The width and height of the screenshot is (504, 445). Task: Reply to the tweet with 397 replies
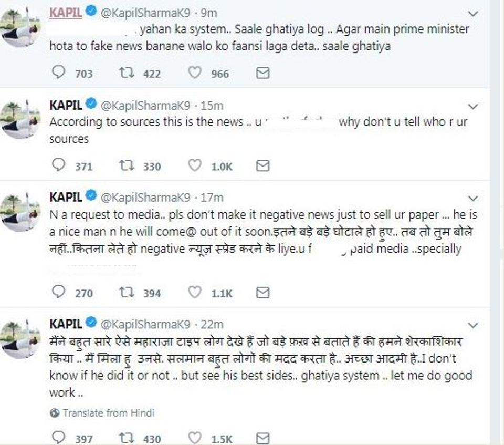click(58, 438)
